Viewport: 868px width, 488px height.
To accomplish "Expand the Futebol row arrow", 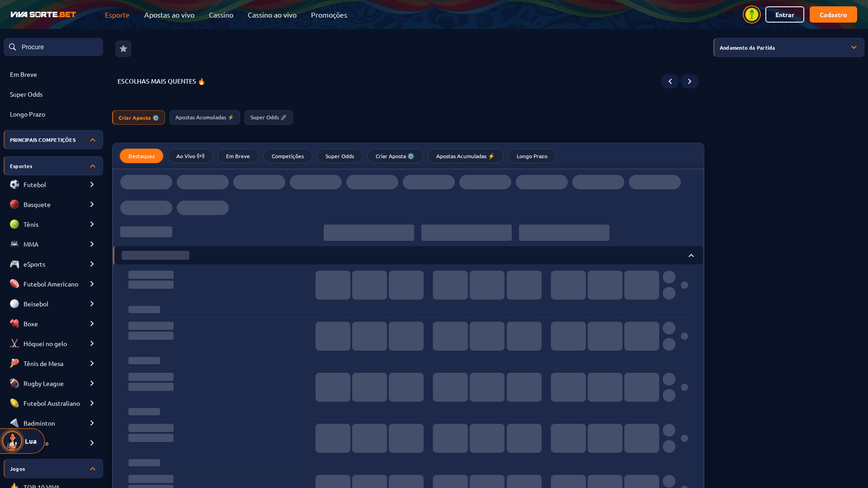I will pyautogui.click(x=92, y=184).
